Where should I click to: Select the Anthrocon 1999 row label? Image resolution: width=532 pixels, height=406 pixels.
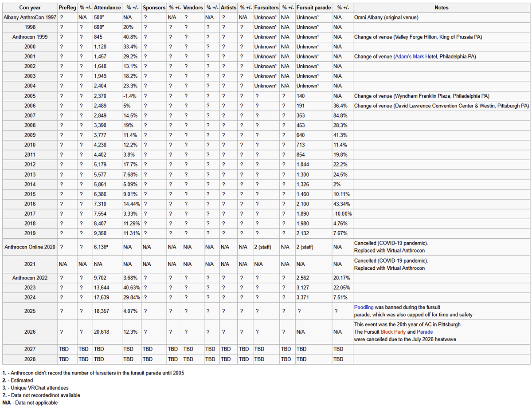pos(30,37)
